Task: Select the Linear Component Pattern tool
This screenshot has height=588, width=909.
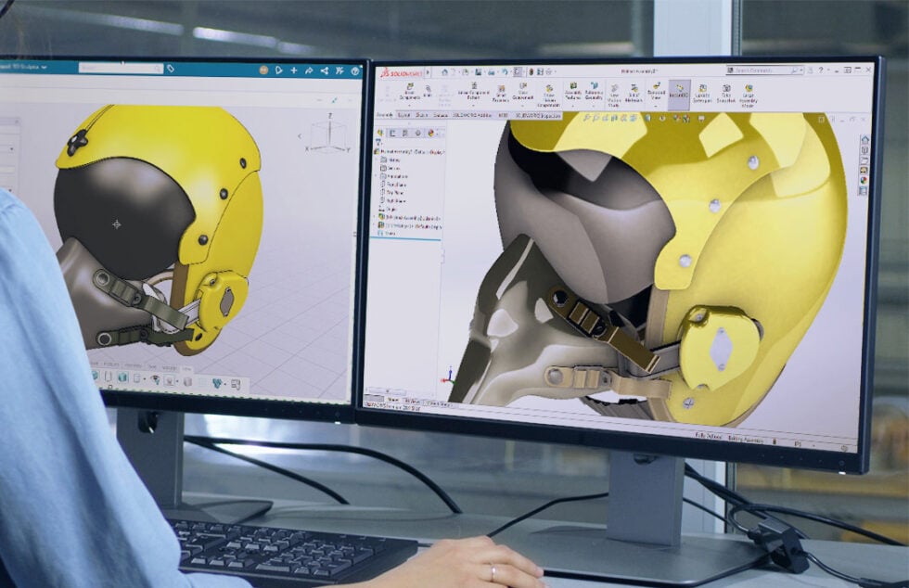Action: (x=474, y=93)
